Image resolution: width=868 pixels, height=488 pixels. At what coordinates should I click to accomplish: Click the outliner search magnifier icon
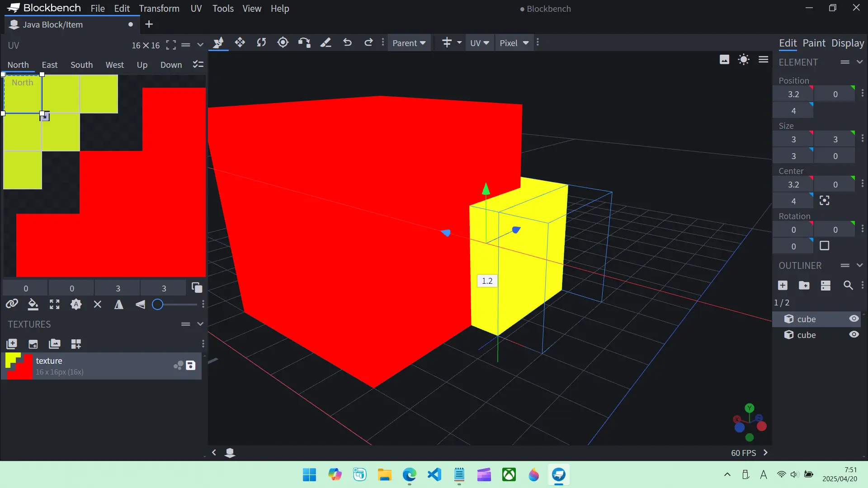coord(848,286)
